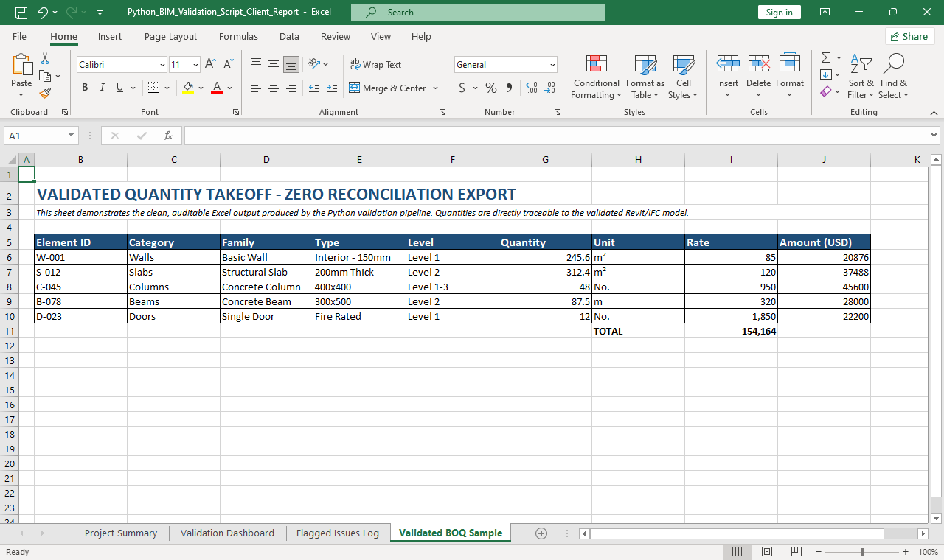Toggle Bold formatting
The image size is (944, 560).
(85, 88)
